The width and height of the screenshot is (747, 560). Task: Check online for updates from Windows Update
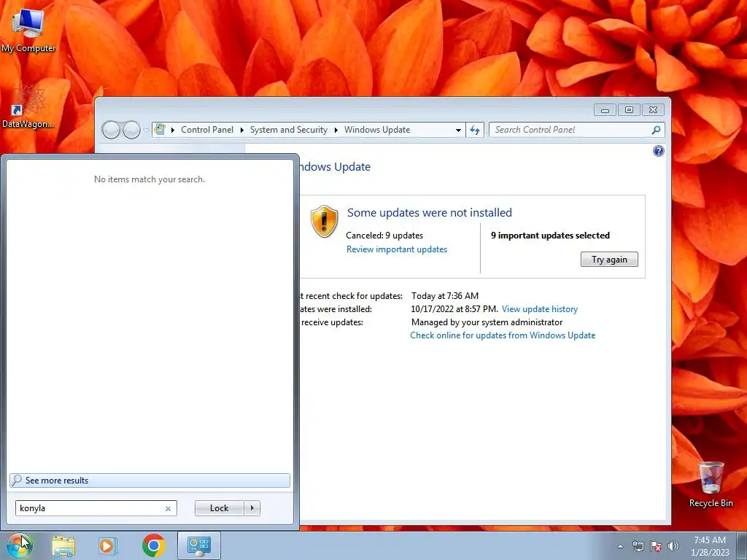pyautogui.click(x=503, y=335)
